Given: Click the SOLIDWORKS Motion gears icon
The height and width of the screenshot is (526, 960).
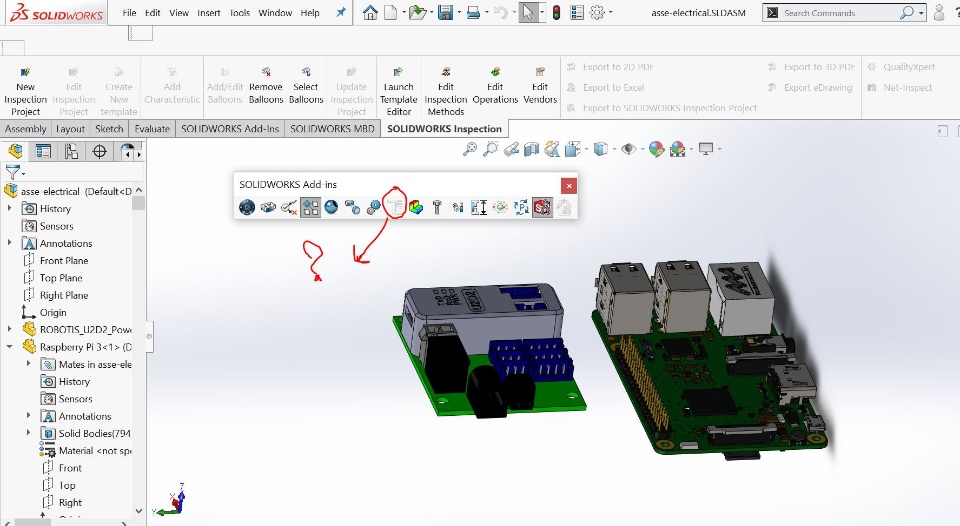Looking at the screenshot, I should coord(373,208).
